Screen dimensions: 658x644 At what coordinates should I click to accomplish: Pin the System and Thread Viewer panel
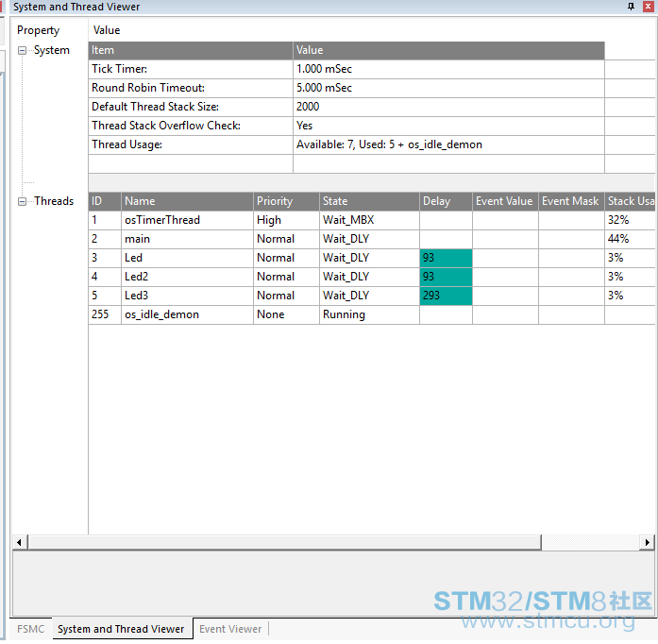click(x=632, y=7)
